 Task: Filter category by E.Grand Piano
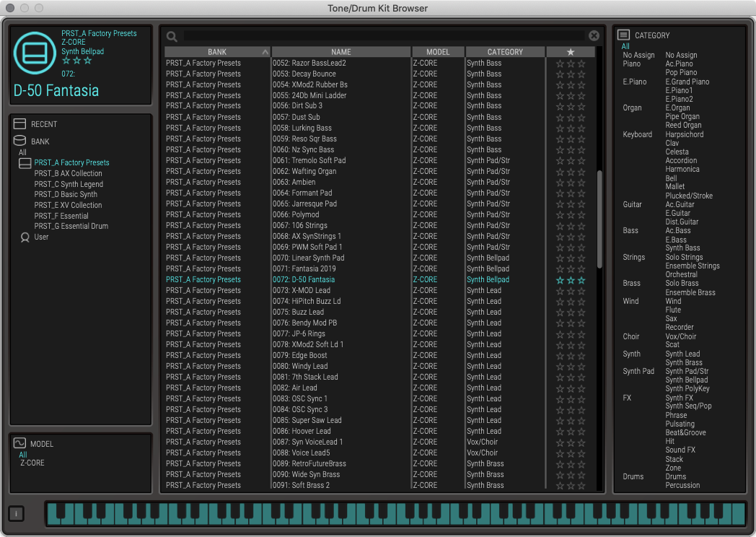tap(687, 82)
